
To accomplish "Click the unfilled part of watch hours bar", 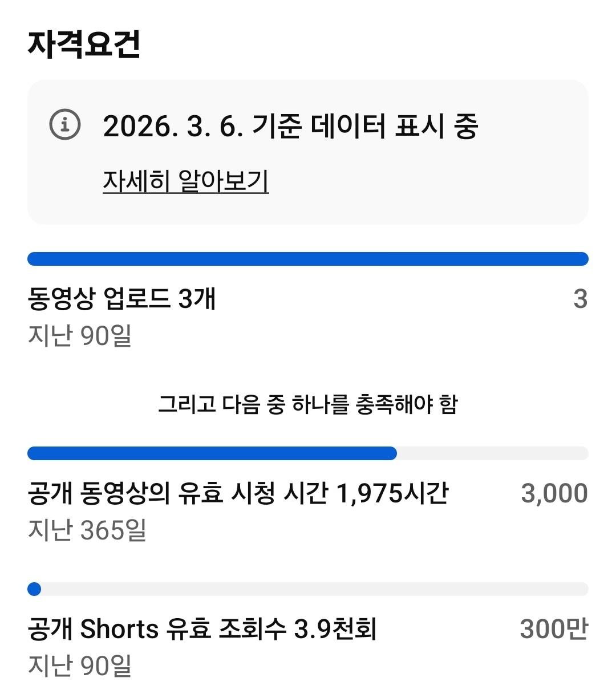I will coord(492,453).
